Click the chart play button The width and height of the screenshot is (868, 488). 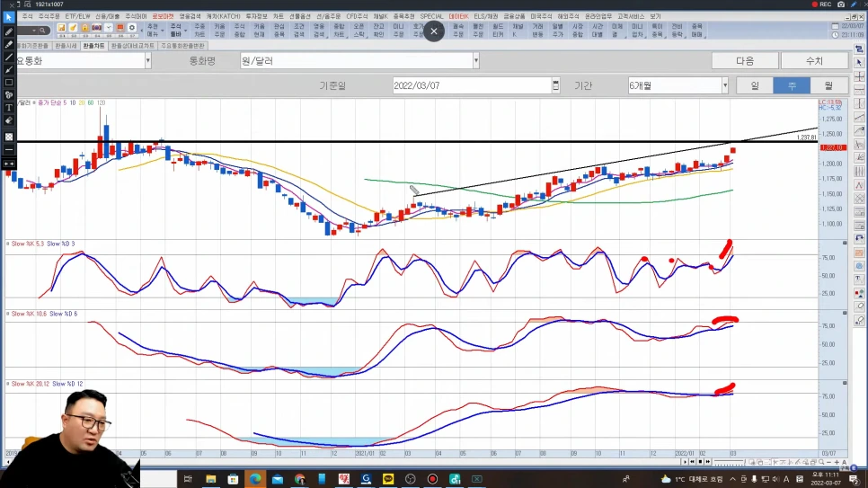point(685,462)
